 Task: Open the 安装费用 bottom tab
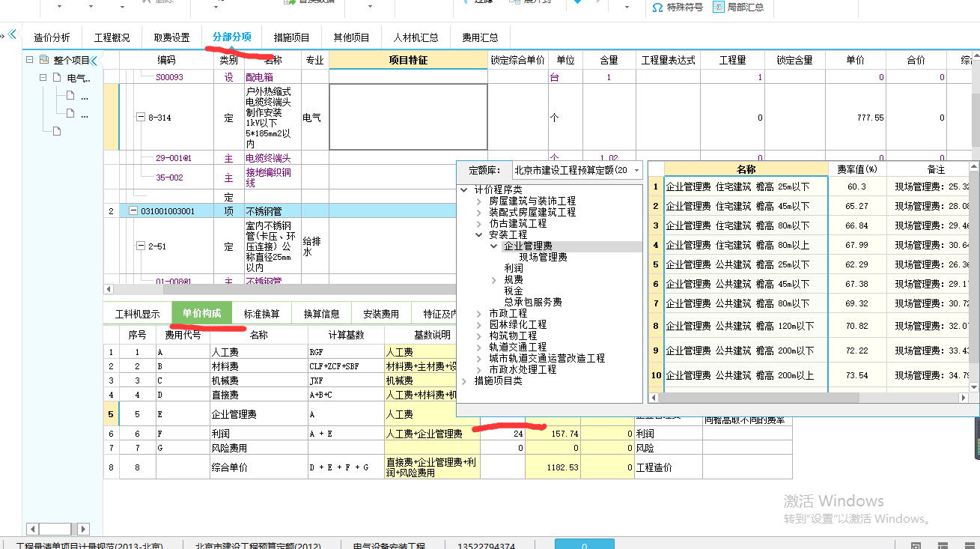[381, 314]
